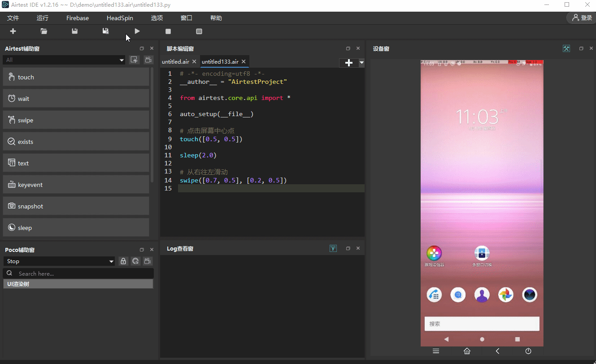Toggle the Poco UI tree lock button
The width and height of the screenshot is (596, 364).
tap(123, 261)
